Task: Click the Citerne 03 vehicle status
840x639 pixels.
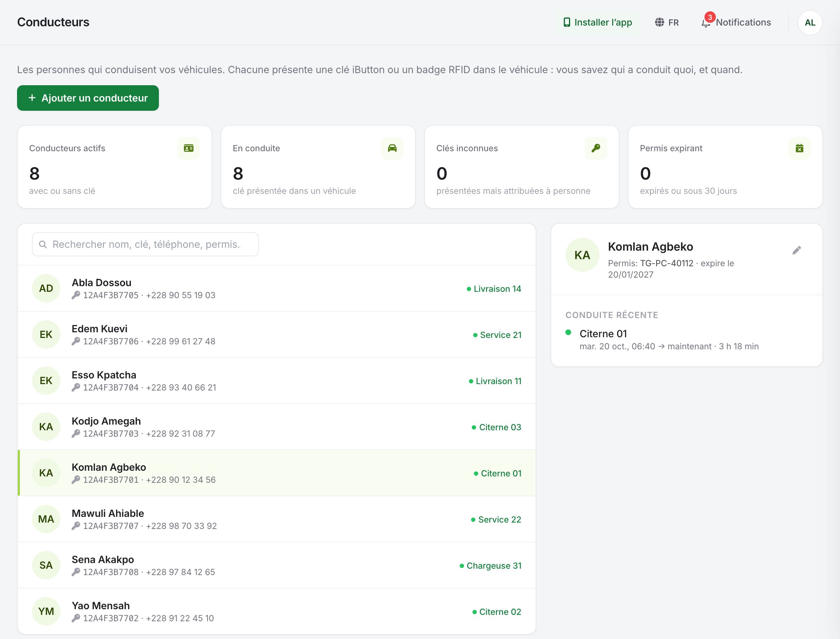Action: click(496, 427)
